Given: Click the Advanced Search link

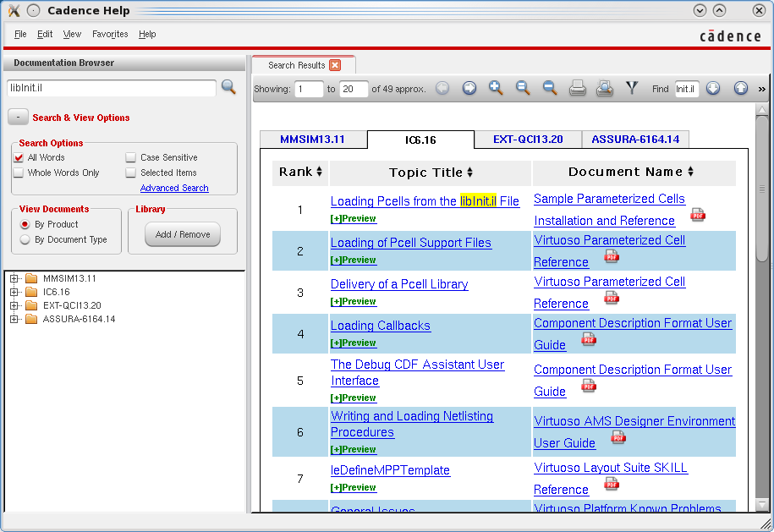Looking at the screenshot, I should pos(174,188).
